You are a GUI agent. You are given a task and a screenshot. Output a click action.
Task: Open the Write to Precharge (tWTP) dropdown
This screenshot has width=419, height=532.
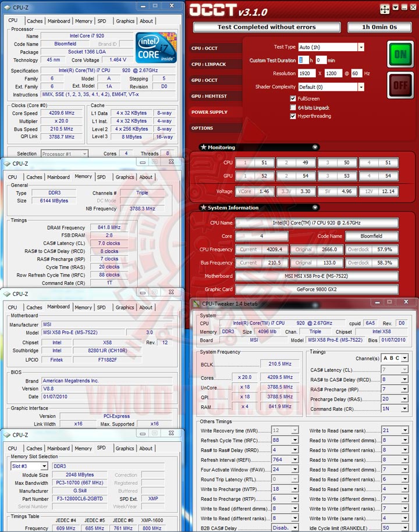click(x=295, y=489)
